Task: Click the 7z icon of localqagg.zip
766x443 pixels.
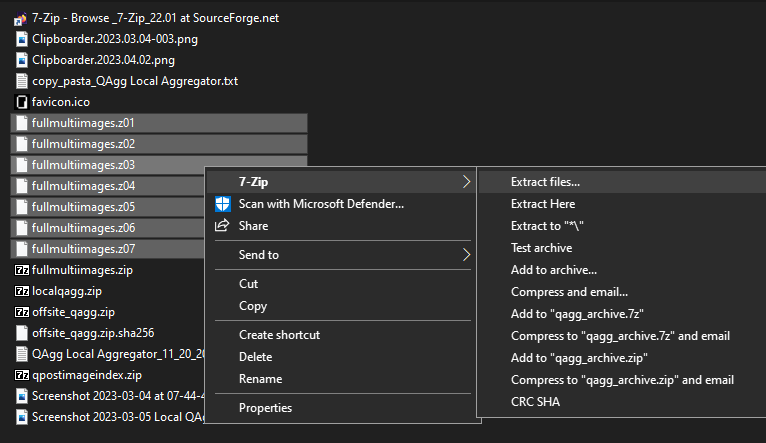Action: pyautogui.click(x=21, y=291)
